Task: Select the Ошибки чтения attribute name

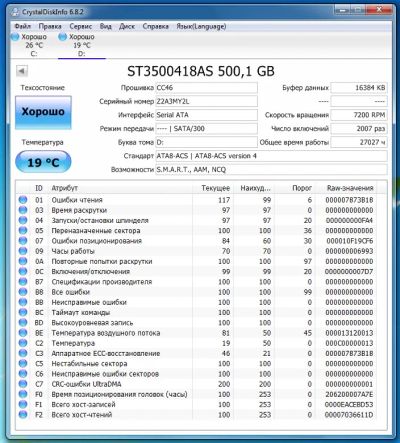Action: (77, 200)
